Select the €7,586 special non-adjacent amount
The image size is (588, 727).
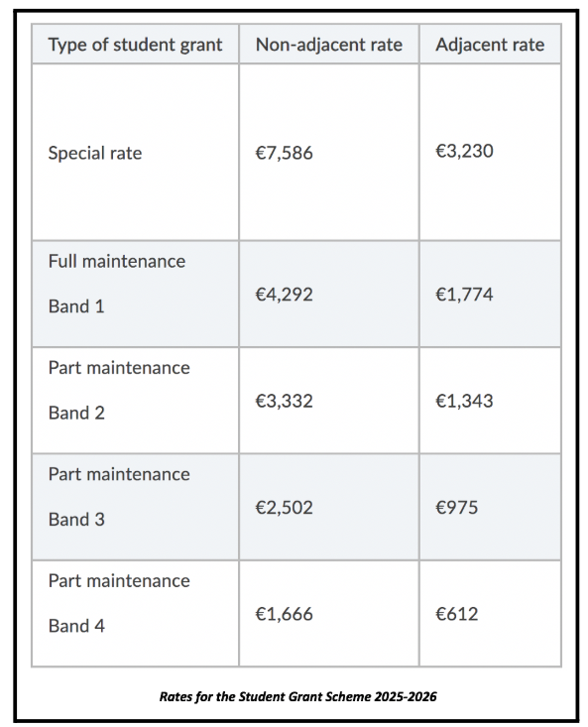284,153
